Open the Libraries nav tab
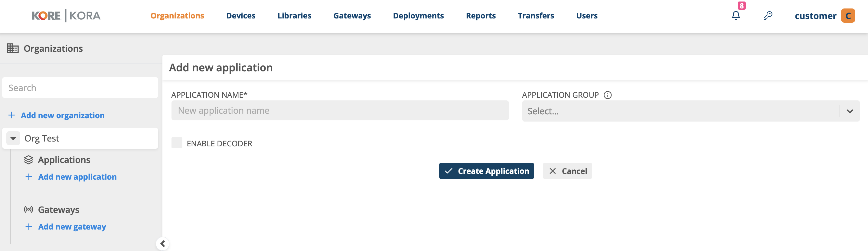The width and height of the screenshot is (868, 251). coord(294,15)
